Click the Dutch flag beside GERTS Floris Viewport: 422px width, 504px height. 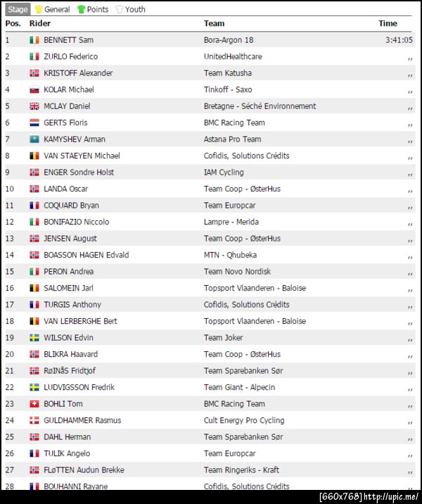pos(34,123)
